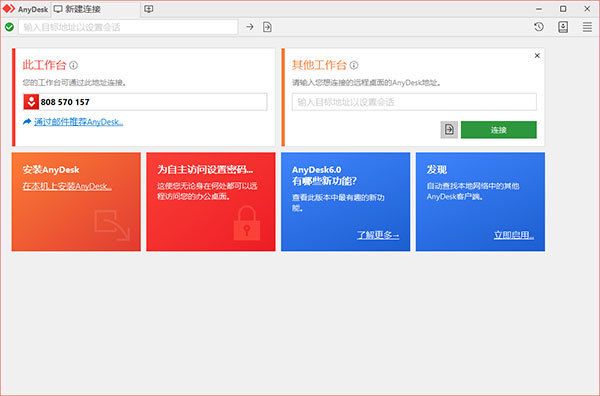Click the install arrow icon on orange tile
This screenshot has width=600, height=396.
112,225
